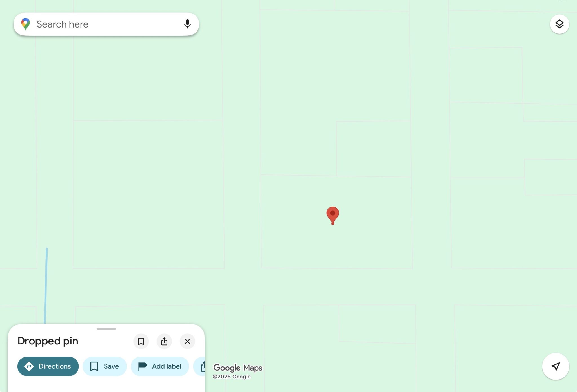Click the ©2025 Google copyright text
Image resolution: width=577 pixels, height=392 pixels.
point(232,377)
